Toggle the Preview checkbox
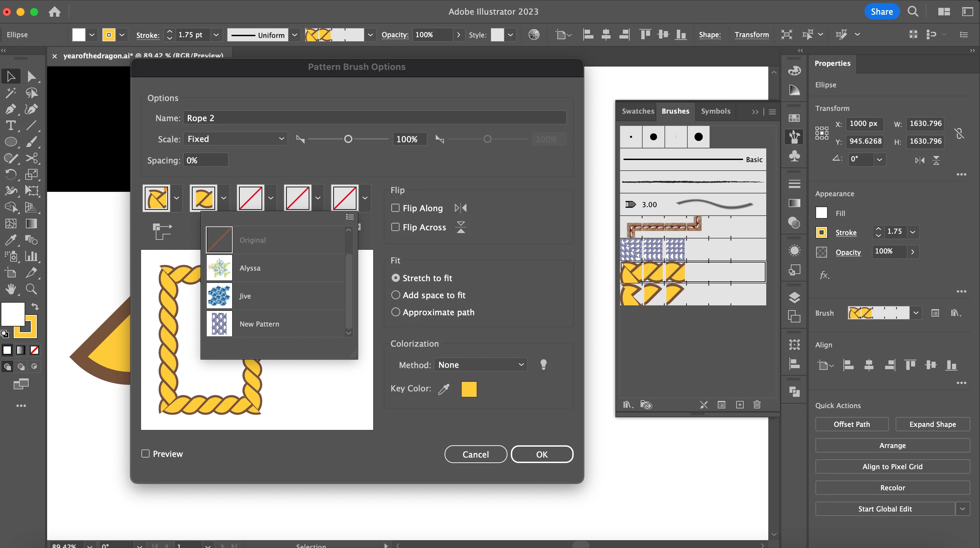Image resolution: width=980 pixels, height=548 pixels. pyautogui.click(x=145, y=454)
